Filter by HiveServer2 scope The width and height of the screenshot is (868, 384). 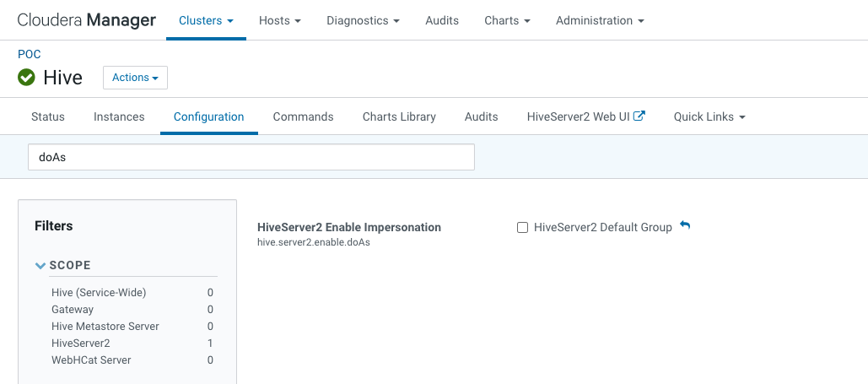(81, 343)
